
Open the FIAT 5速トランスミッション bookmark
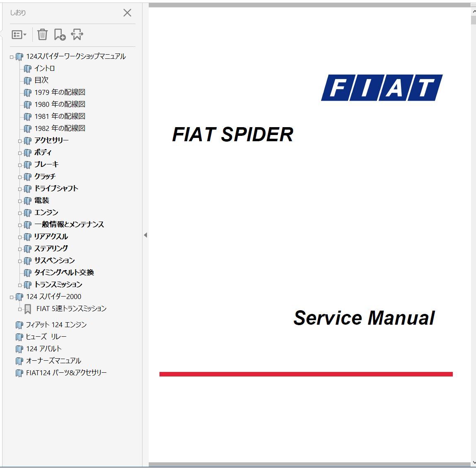(71, 309)
